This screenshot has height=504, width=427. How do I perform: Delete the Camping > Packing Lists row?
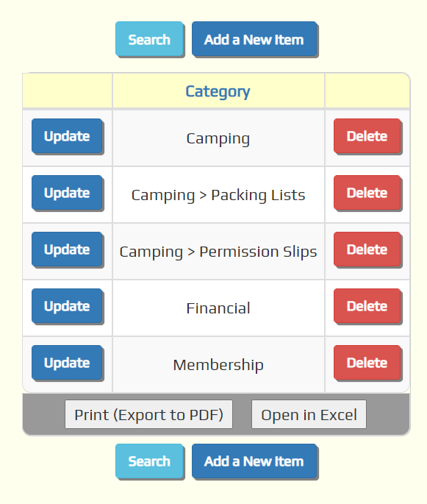click(x=367, y=193)
